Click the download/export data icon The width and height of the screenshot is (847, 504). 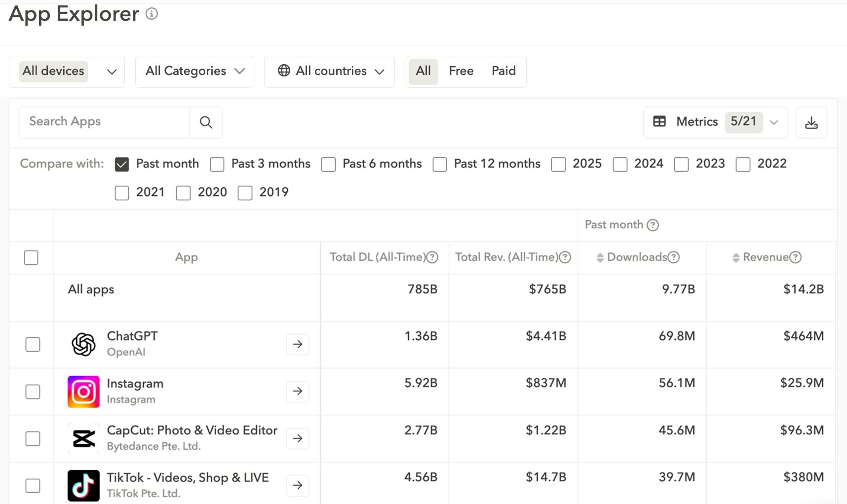811,122
